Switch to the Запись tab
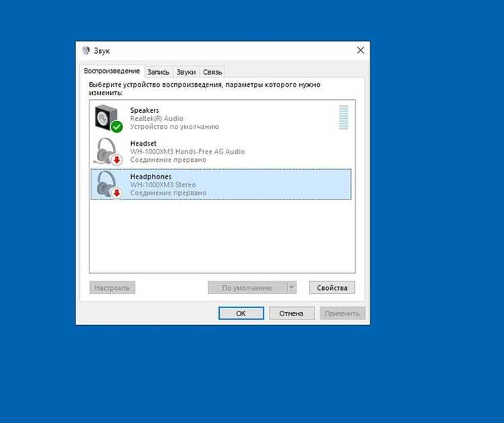The width and height of the screenshot is (504, 423). [158, 72]
